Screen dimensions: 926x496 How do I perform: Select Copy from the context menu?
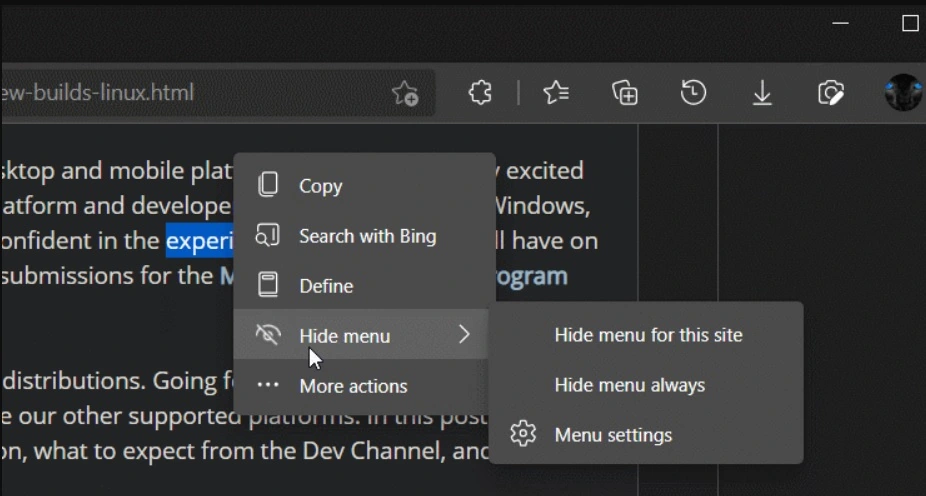click(x=320, y=186)
